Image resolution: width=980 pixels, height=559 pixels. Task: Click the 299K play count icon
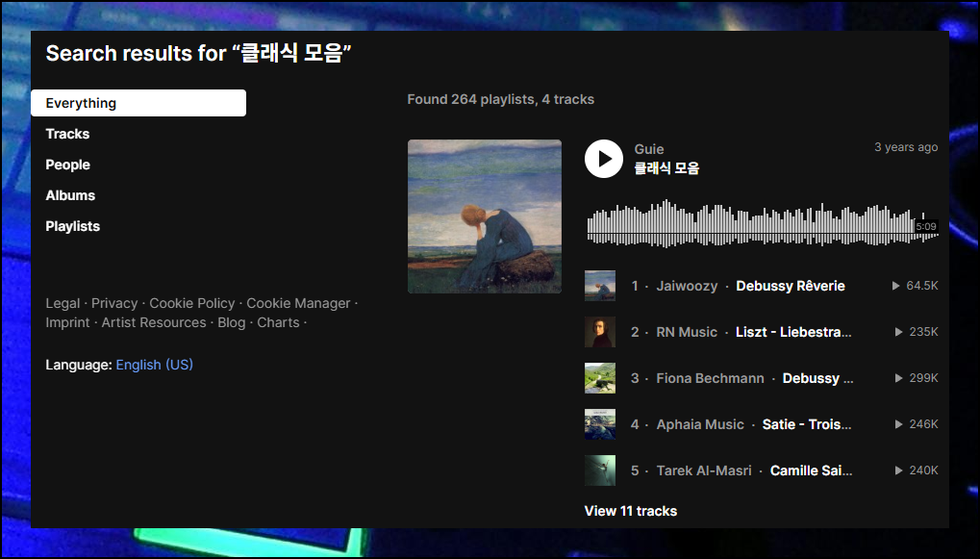pyautogui.click(x=899, y=378)
